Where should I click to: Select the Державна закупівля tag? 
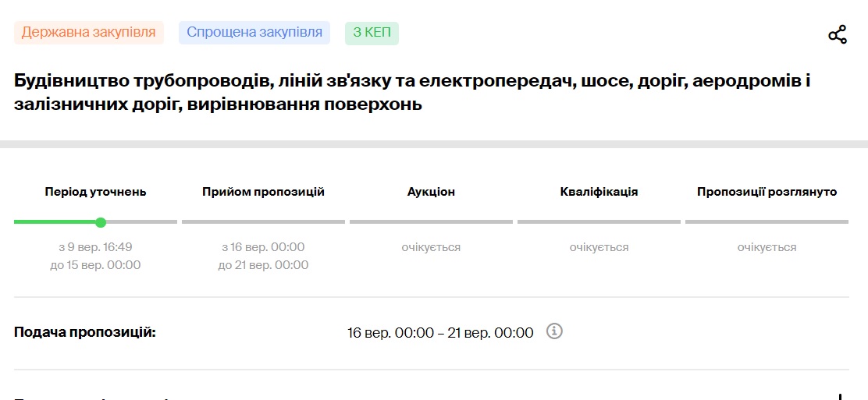88,33
